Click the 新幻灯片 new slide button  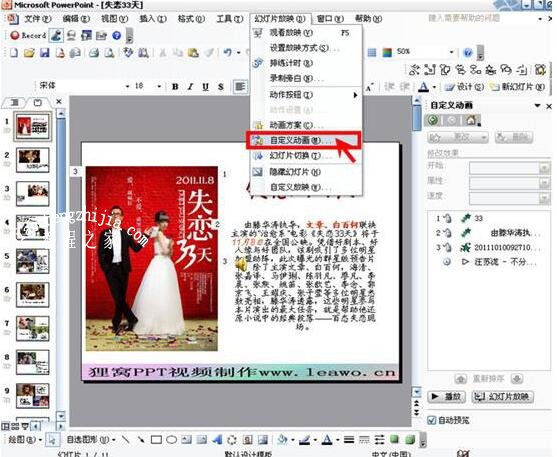[x=517, y=87]
